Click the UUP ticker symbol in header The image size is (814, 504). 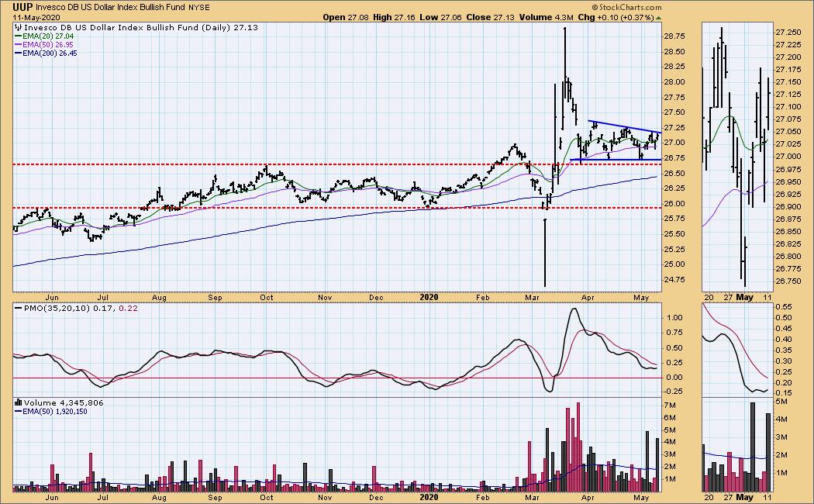(x=22, y=7)
